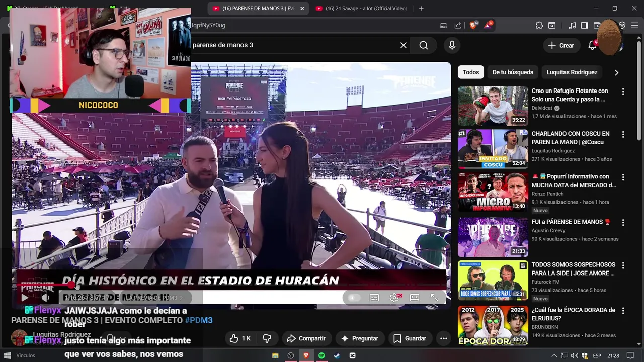
Task: Start voice search with the microphone icon
Action: coord(452,45)
